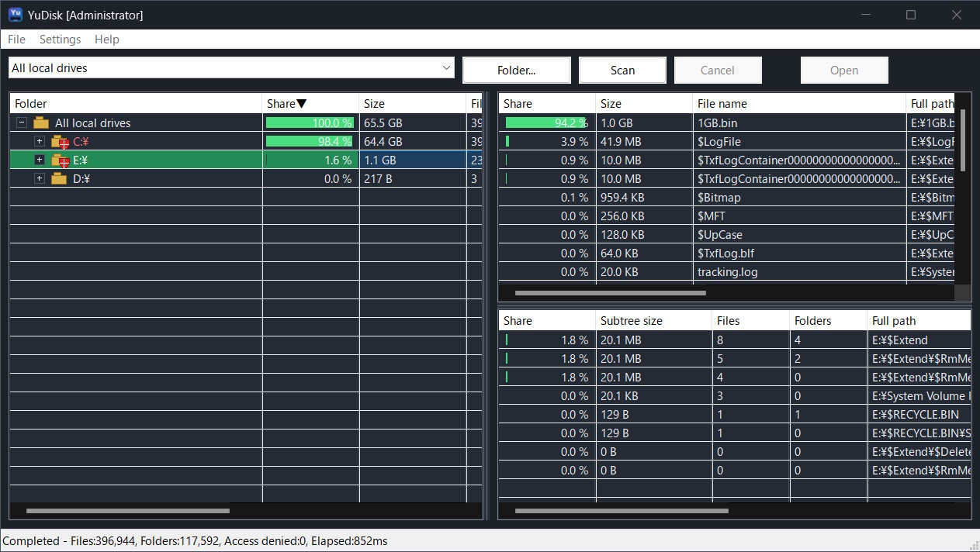Click the 41.9 MB size cell
Image resolution: width=980 pixels, height=552 pixels.
(644, 141)
